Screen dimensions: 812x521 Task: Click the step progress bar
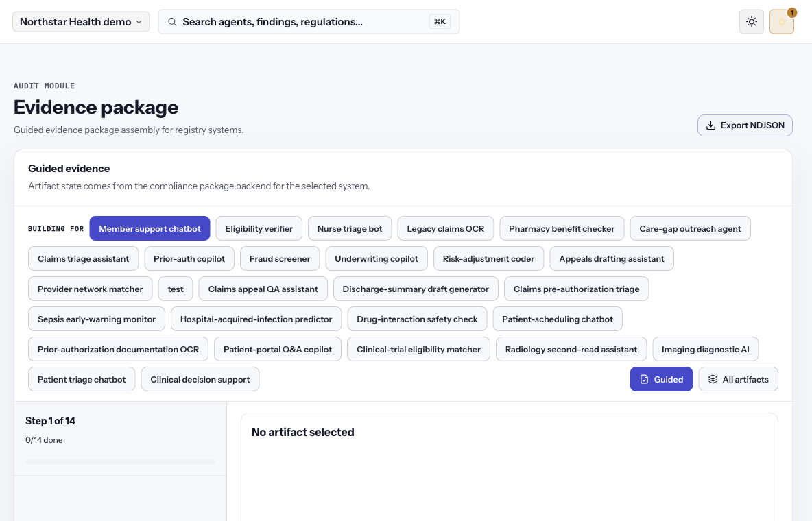(x=120, y=461)
